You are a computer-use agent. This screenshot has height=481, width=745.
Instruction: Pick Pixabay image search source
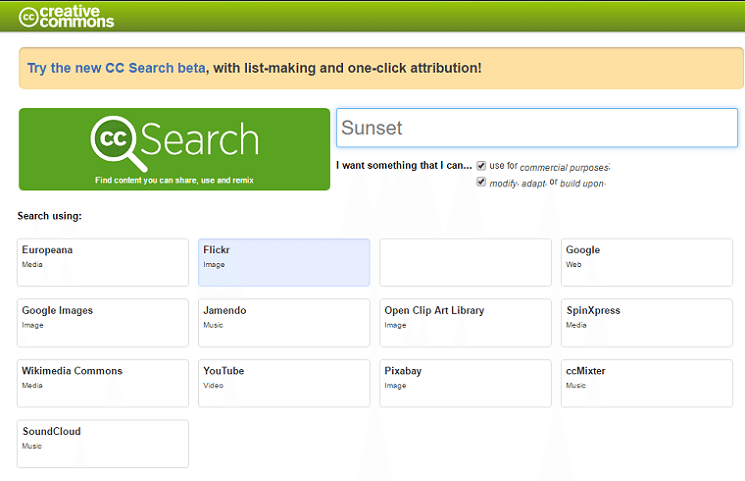click(x=465, y=383)
